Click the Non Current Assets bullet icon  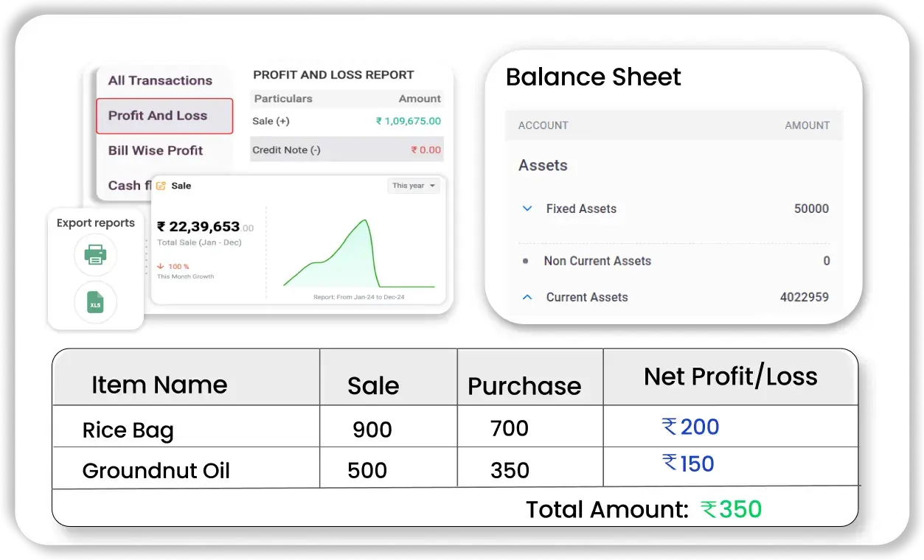525,261
